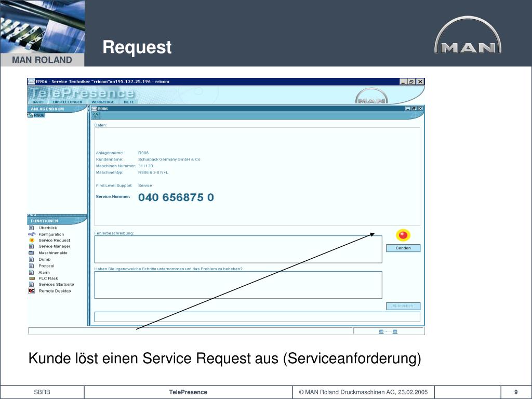Open Services Startseite label in Funktionen

coord(56,284)
